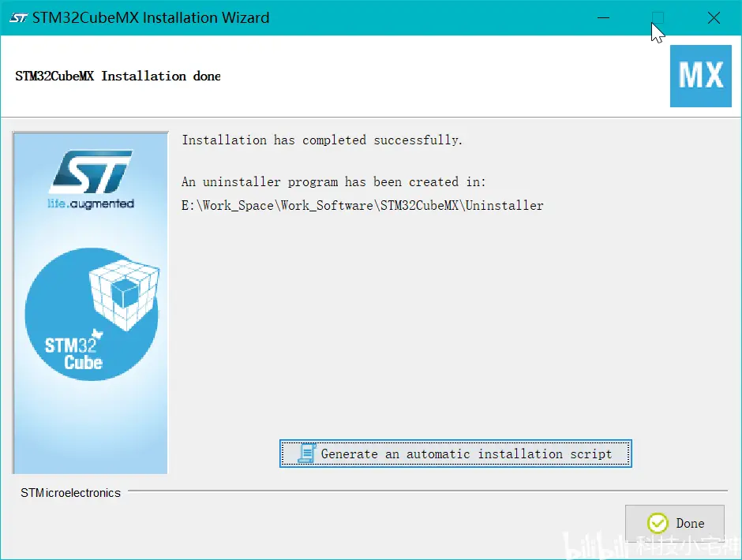Click the STM32 Cube circle graphic
Image resolution: width=742 pixels, height=560 pixels.
92,314
